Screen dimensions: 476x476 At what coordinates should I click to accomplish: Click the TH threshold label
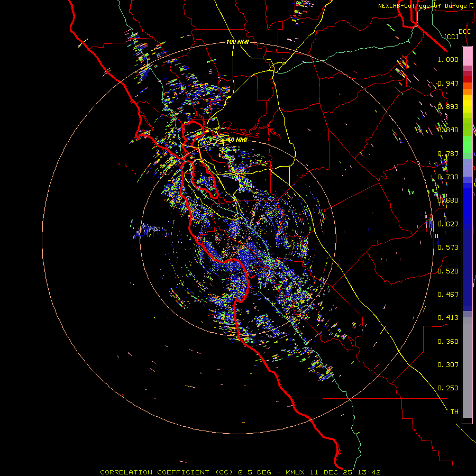[x=454, y=412]
